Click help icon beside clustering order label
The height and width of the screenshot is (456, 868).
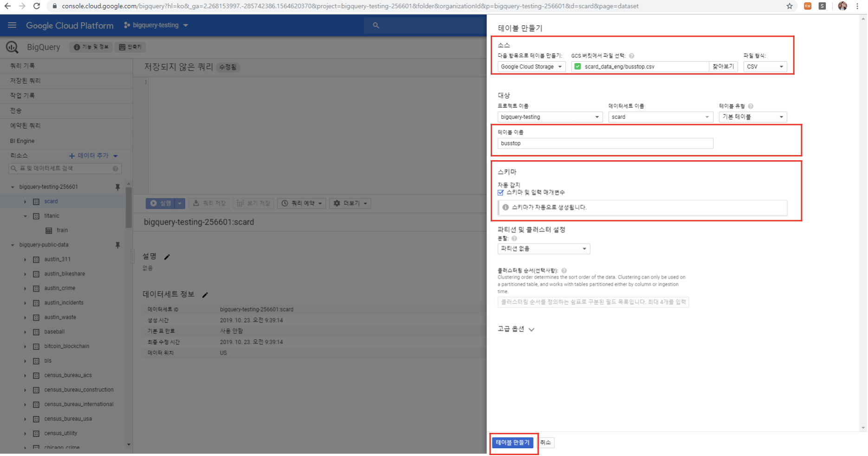(564, 271)
